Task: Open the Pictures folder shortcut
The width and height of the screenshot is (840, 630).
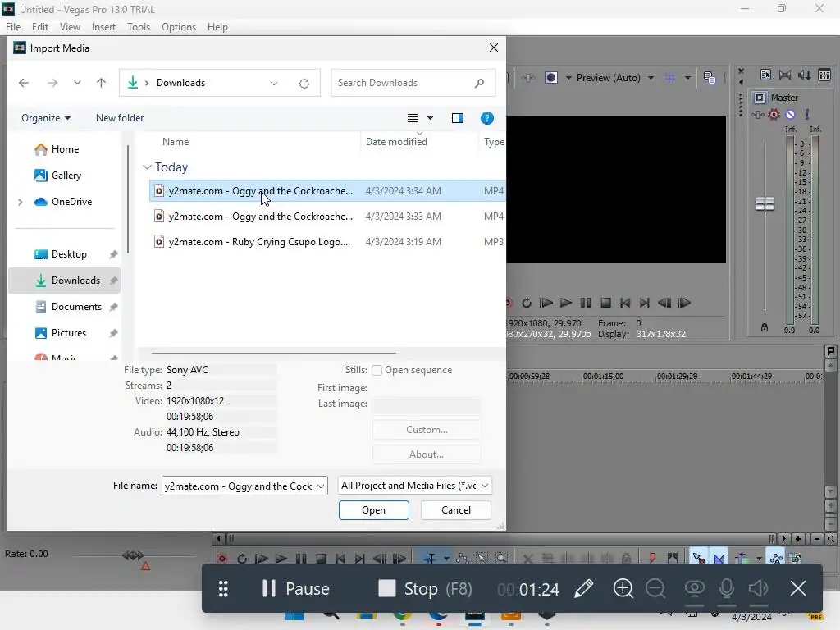Action: pyautogui.click(x=69, y=333)
